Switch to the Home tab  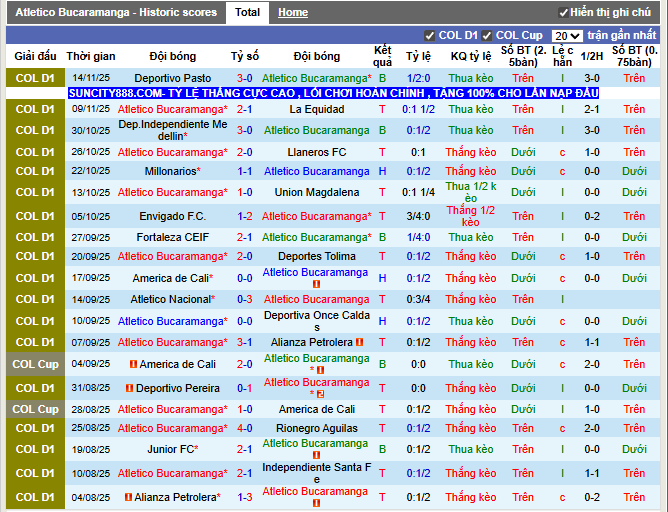[293, 12]
